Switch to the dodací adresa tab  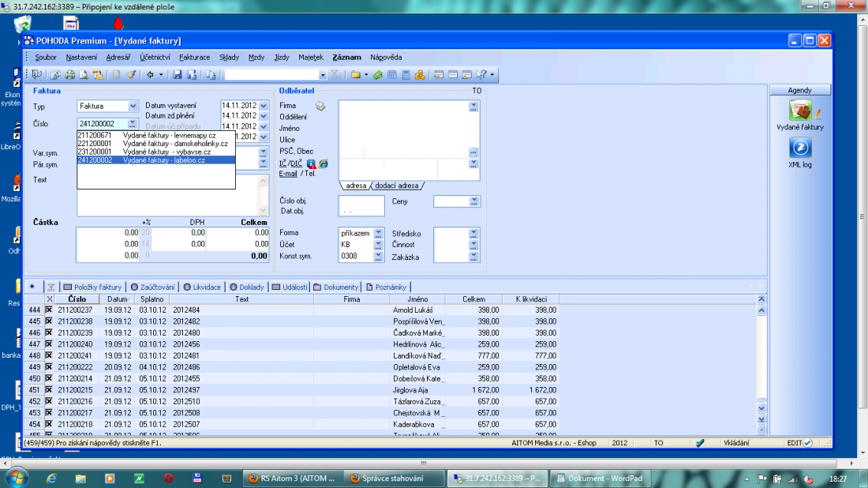[x=396, y=186]
